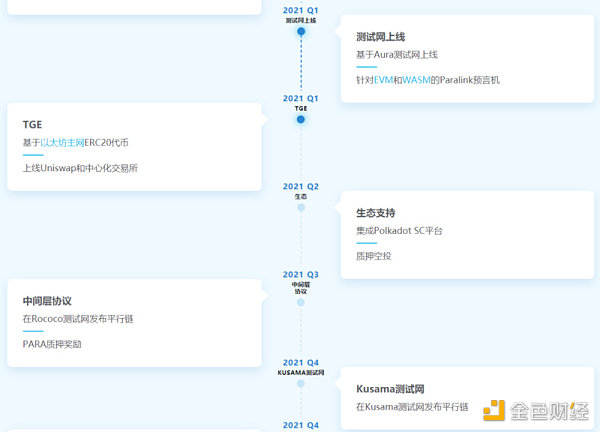Click the 上线Uniswap和中心化交易所 text
Viewport: 600px width, 432px height.
[x=80, y=168]
